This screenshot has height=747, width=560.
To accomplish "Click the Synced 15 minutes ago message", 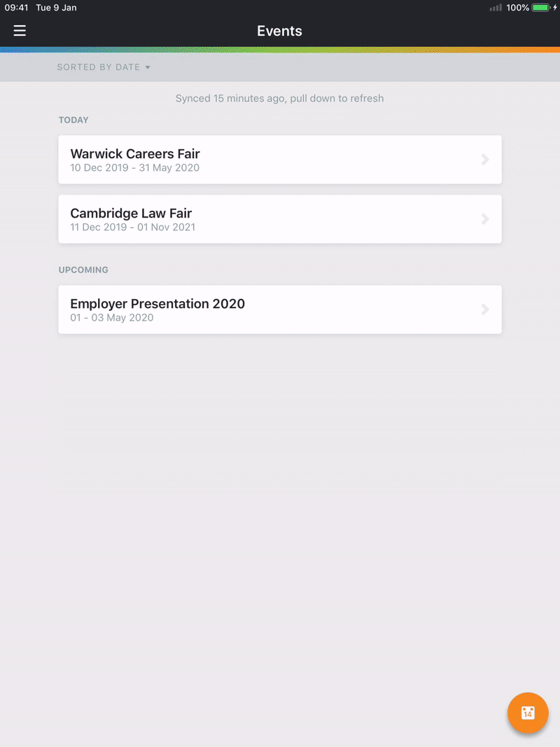I will [x=279, y=99].
